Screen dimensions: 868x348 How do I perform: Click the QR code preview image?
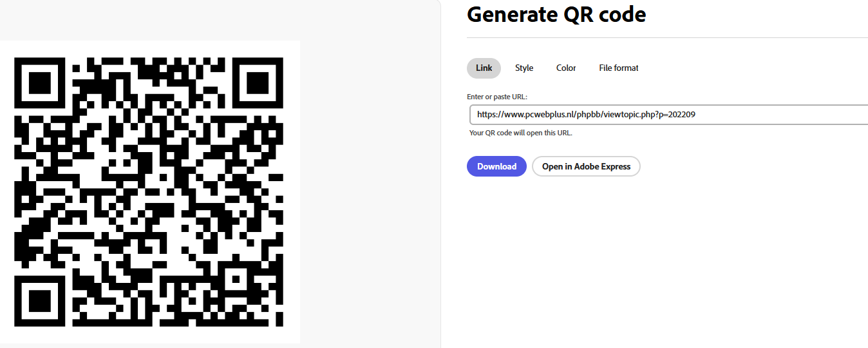(149, 192)
